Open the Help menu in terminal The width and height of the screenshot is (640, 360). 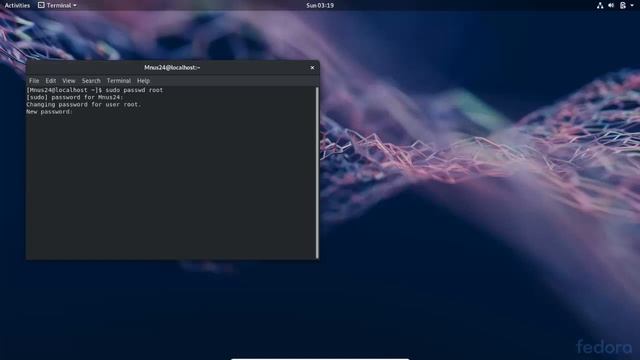(143, 81)
